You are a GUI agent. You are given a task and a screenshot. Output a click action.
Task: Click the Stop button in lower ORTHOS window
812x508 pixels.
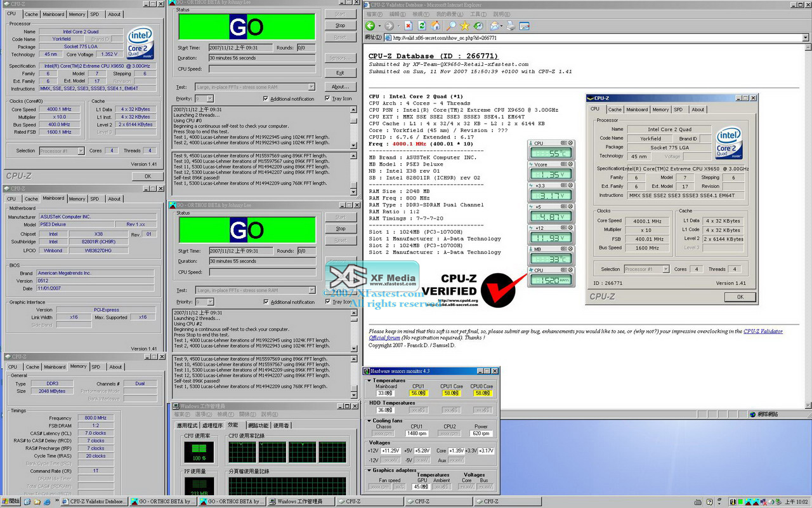(341, 229)
